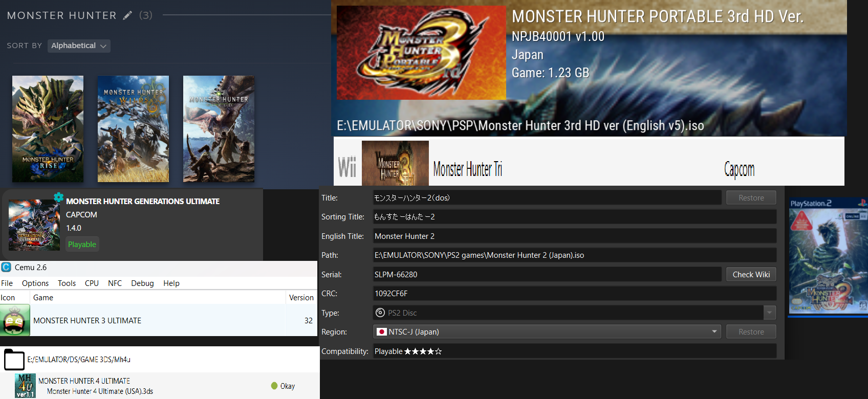The width and height of the screenshot is (868, 399).
Task: Click the Restore button beside Title
Action: click(x=751, y=198)
